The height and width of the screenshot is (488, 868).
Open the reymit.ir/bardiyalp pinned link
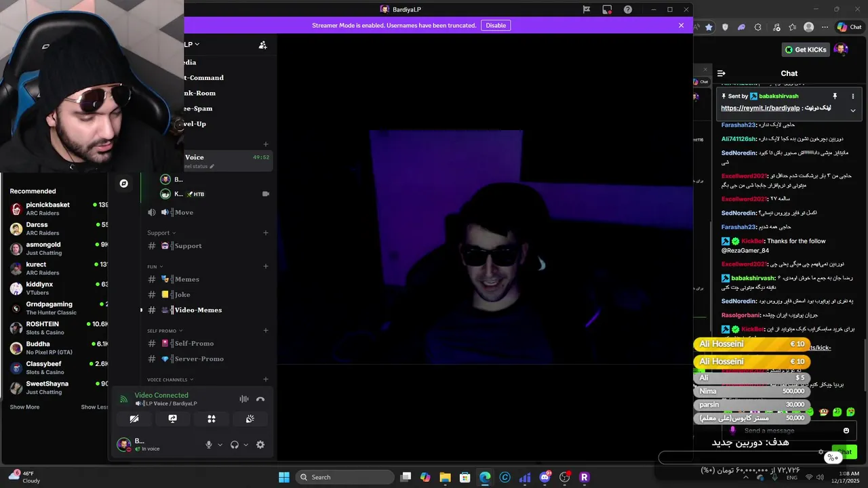tap(759, 108)
